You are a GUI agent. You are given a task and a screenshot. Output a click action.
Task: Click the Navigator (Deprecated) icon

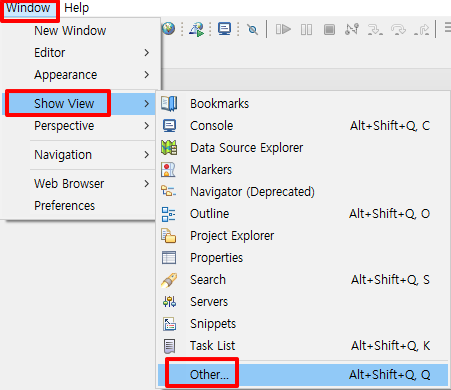point(168,192)
